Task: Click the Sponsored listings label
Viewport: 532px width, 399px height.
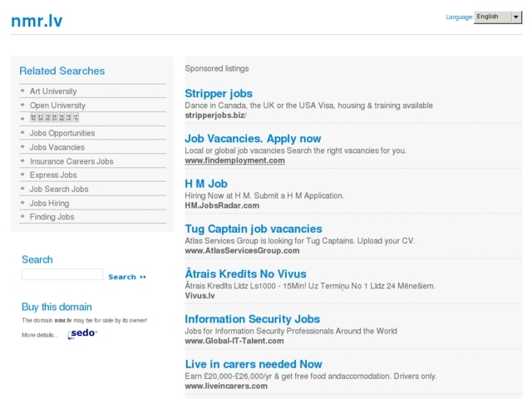Action: (x=217, y=68)
